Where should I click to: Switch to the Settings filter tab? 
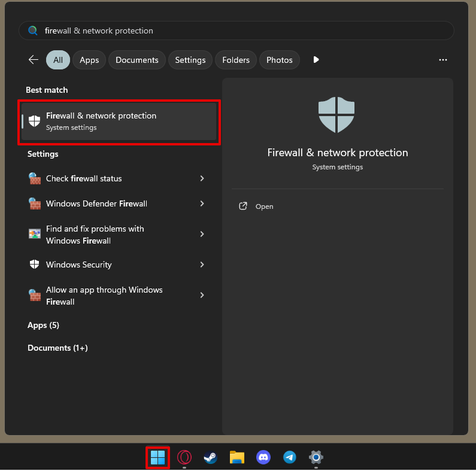point(190,60)
